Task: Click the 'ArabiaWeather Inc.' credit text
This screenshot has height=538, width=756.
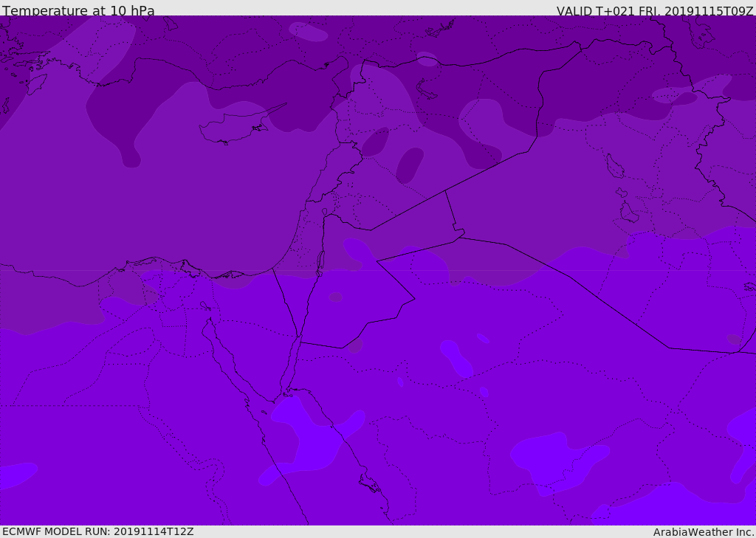Action: coord(703,532)
